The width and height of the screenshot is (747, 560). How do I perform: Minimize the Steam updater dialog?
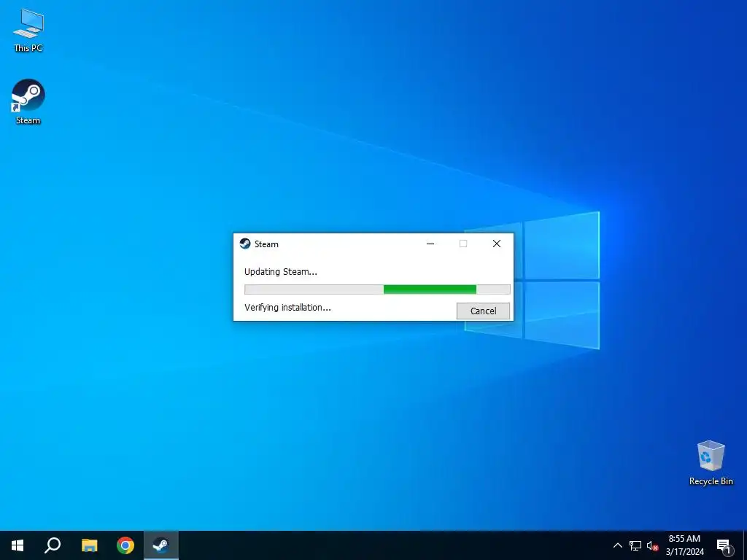430,244
